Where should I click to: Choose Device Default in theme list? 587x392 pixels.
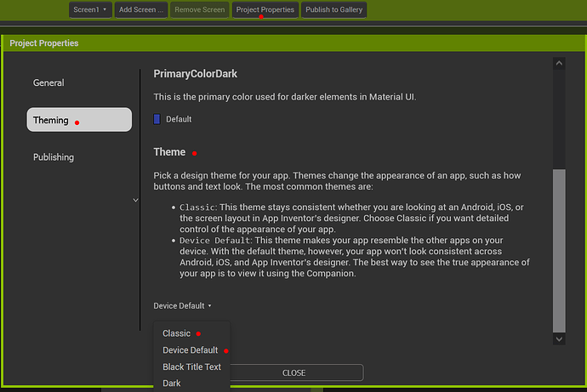coord(191,350)
